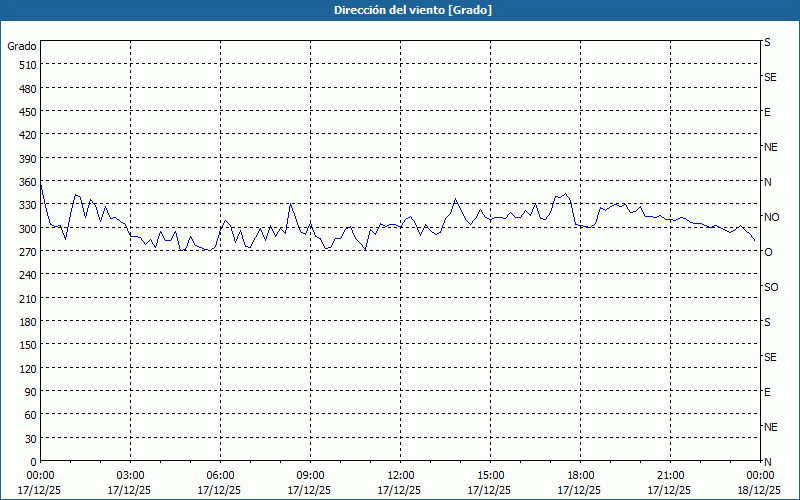Viewport: 800px width, 500px height.
Task: Click the 180 value on y-axis
Action: [27, 322]
